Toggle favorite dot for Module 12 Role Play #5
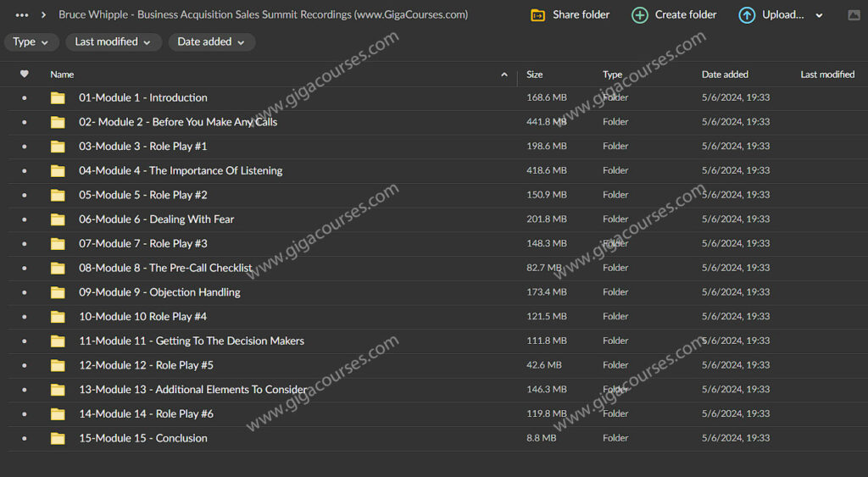 click(x=24, y=365)
